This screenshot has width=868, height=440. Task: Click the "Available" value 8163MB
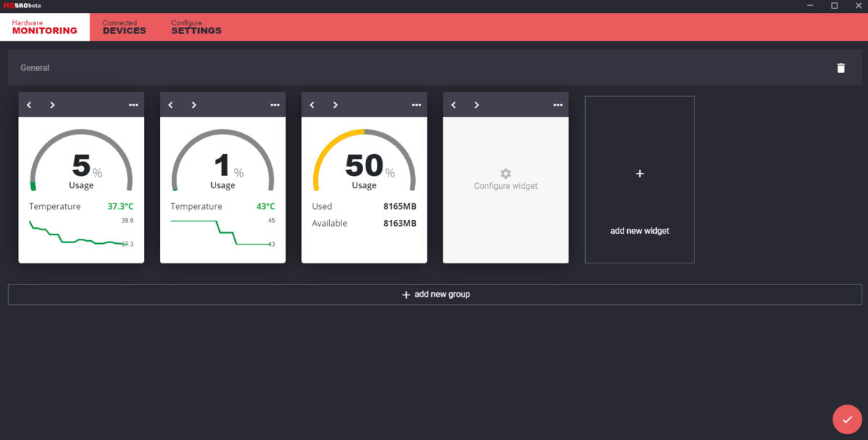point(400,224)
